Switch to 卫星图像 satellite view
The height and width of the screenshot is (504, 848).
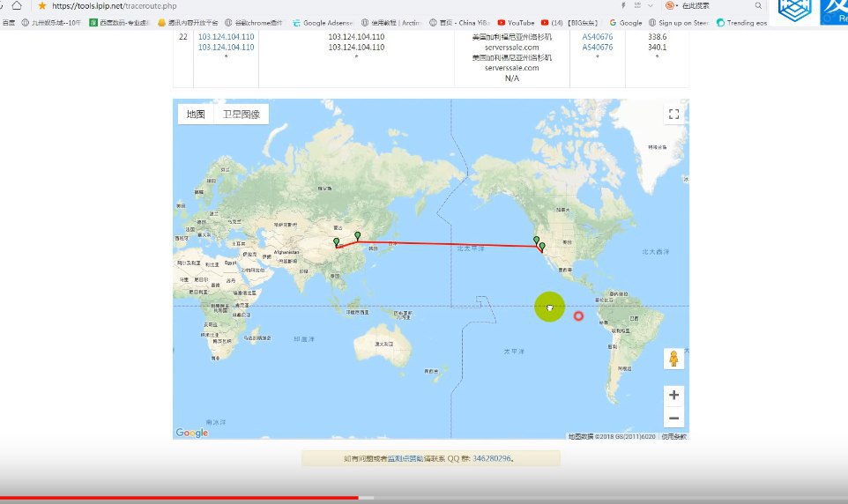(241, 115)
